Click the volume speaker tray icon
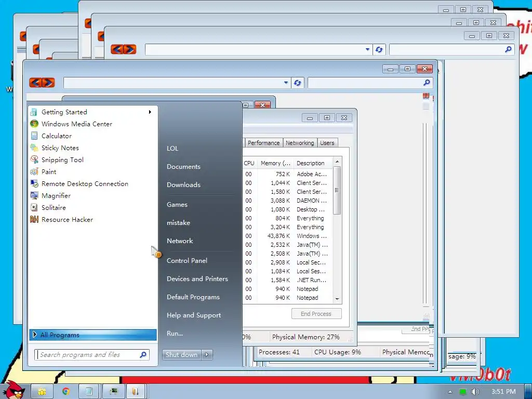This screenshot has height=399, width=532. [x=475, y=392]
